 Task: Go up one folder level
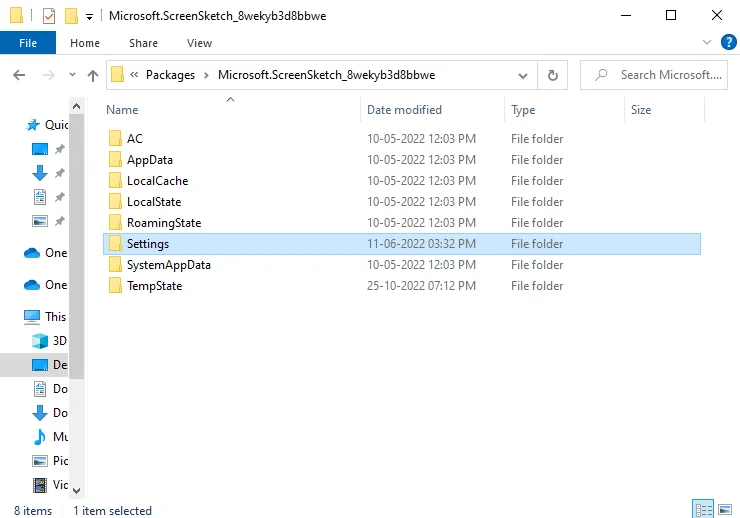pos(93,75)
